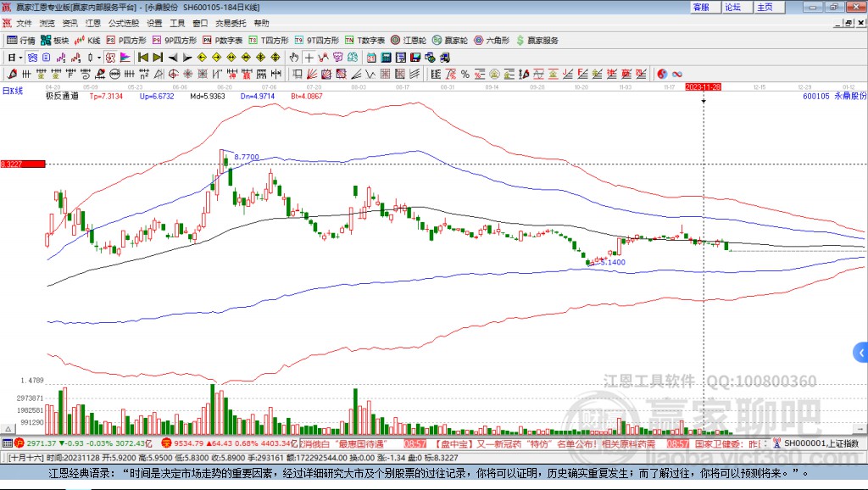Image resolution: width=868 pixels, height=490 pixels.
Task: Open 赢家服务 with dollar icon
Action: [537, 41]
